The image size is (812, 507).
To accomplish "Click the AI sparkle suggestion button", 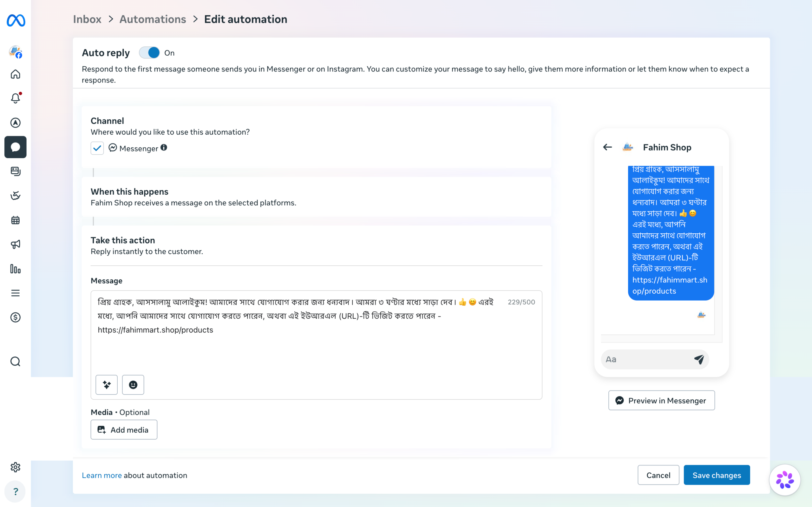I will (107, 384).
